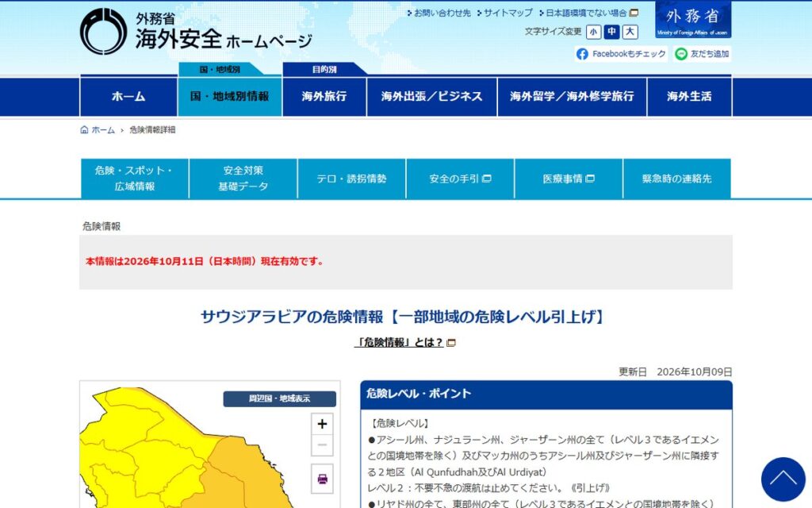
Task: Open 海外旅行 navigation item
Action: pos(324,96)
